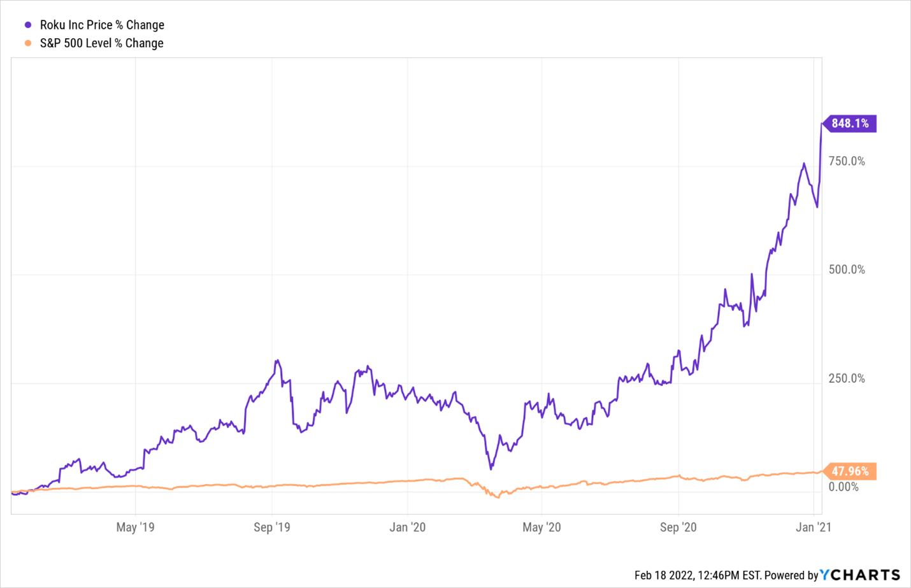Click the Roku line's Sep '19 peak
This screenshot has width=911, height=588.
coord(277,361)
